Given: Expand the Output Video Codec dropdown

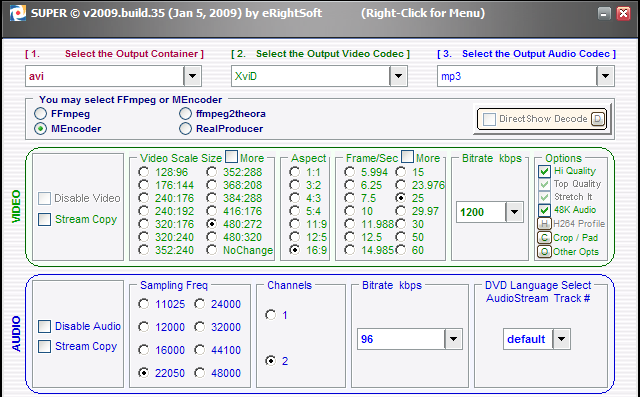Looking at the screenshot, I should tap(398, 76).
